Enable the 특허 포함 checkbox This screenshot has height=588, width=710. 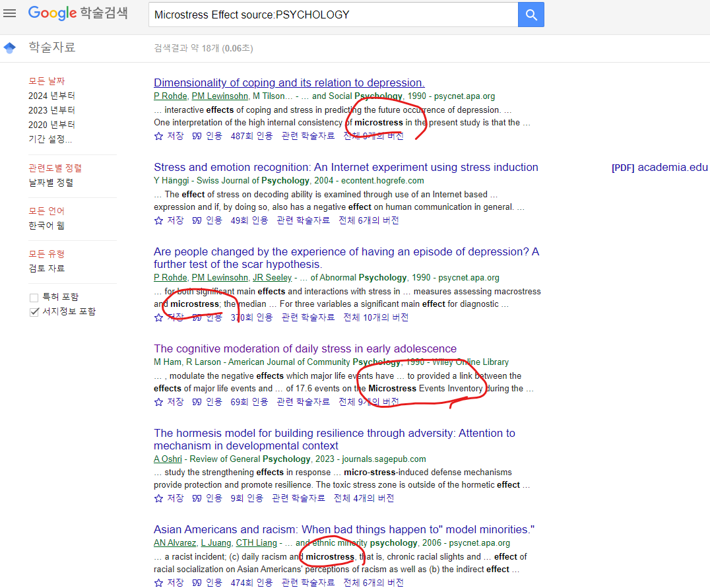point(34,296)
